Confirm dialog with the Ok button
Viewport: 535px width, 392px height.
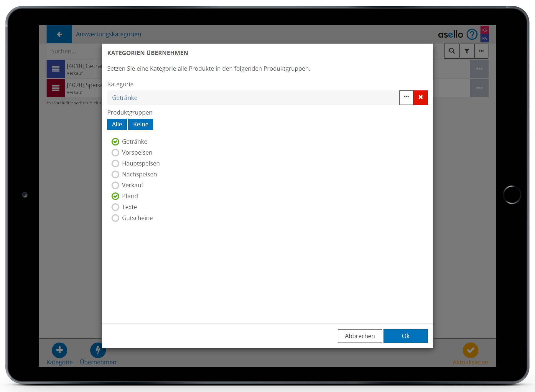(x=405, y=336)
